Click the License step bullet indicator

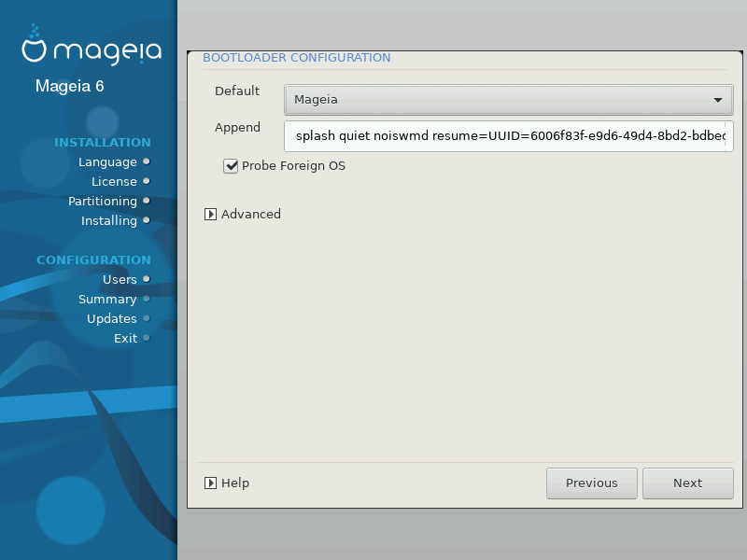point(147,181)
